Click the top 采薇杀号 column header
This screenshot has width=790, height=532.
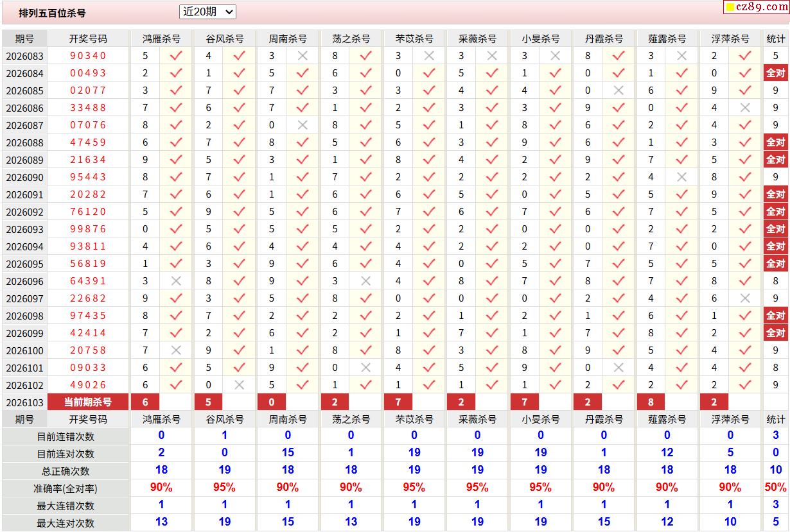pos(477,39)
